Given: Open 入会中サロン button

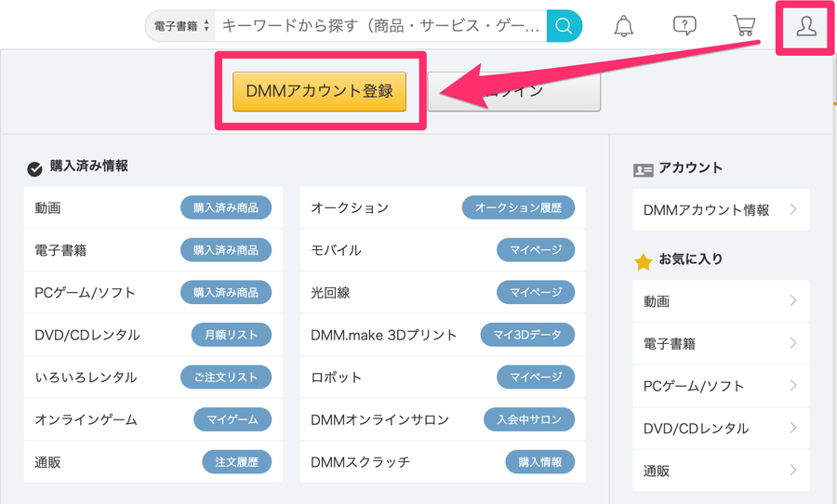Looking at the screenshot, I should tap(529, 419).
